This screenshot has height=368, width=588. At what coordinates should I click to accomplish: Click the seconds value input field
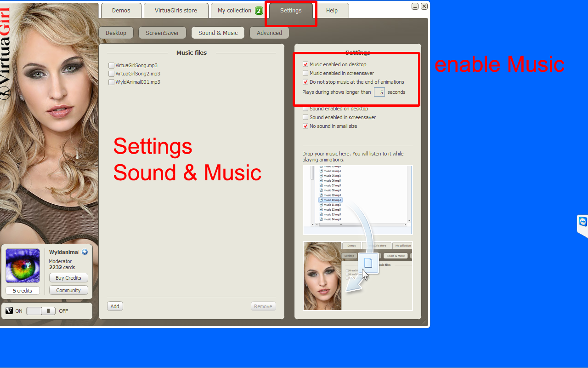379,92
